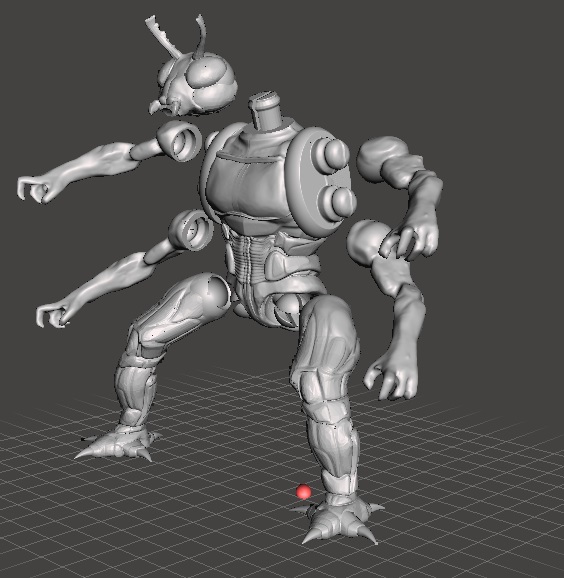This screenshot has width=564, height=578.
Task: Pick the clawed hand of the lower thin arm
Action: click(x=53, y=315)
